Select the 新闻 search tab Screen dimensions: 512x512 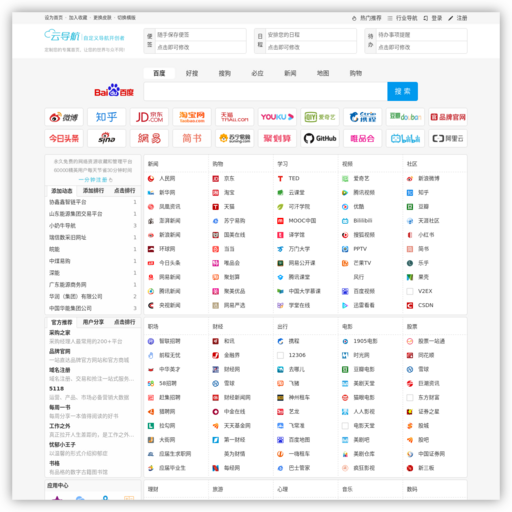pyautogui.click(x=290, y=73)
